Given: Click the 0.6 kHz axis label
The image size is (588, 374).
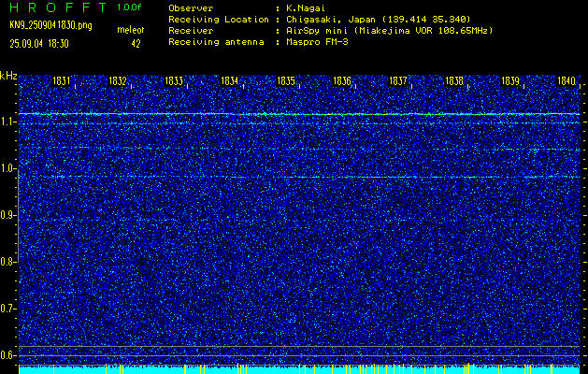Looking at the screenshot, I should [x=7, y=355].
